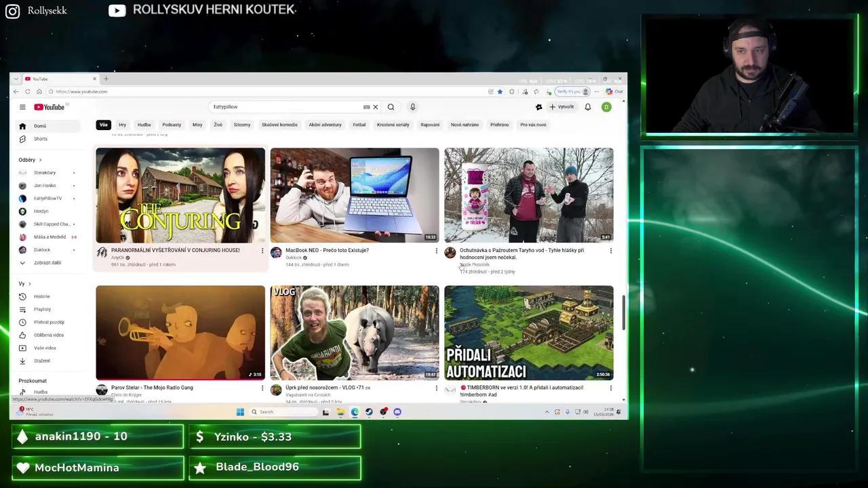The width and height of the screenshot is (868, 488).
Task: Open the on-screen keyboard icon in search box
Action: point(366,107)
